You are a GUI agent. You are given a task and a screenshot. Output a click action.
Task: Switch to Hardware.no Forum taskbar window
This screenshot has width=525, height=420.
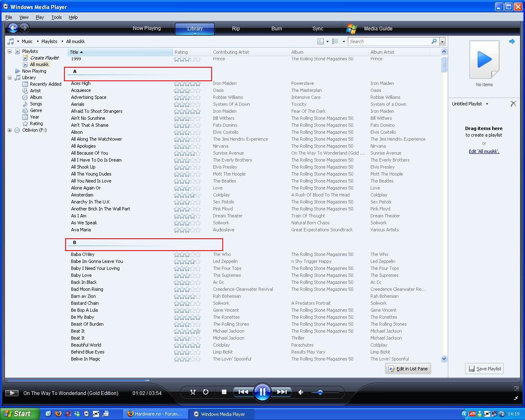point(156,414)
